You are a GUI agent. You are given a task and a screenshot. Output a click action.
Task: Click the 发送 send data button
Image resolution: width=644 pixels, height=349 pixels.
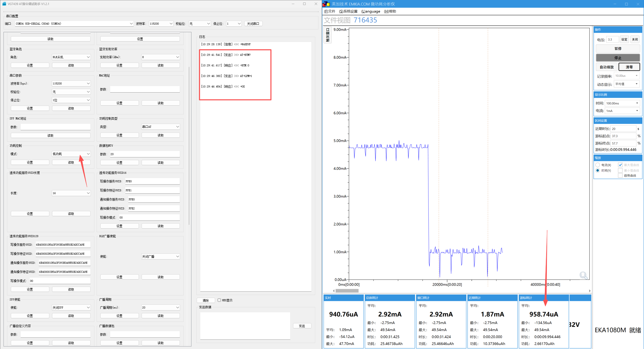pos(302,326)
